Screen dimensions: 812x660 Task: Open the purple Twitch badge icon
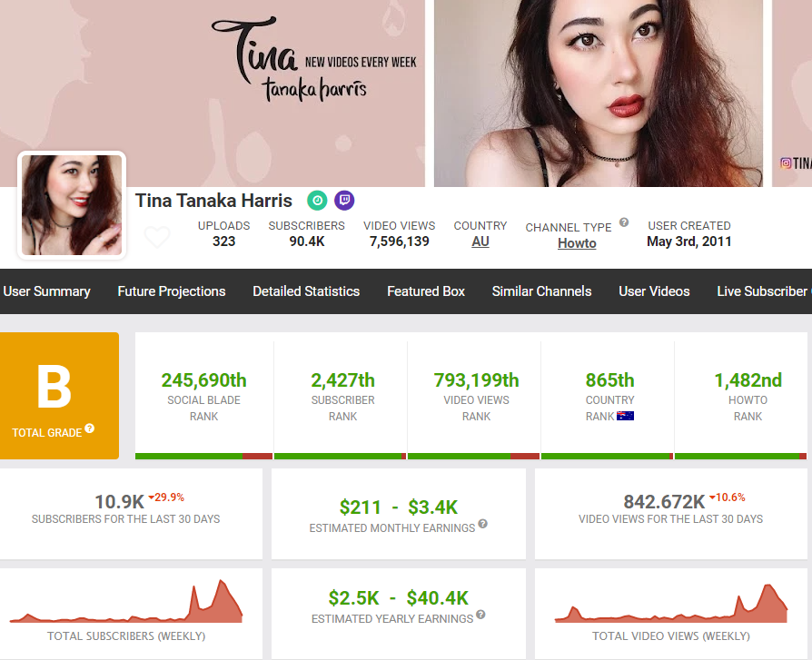pyautogui.click(x=344, y=201)
